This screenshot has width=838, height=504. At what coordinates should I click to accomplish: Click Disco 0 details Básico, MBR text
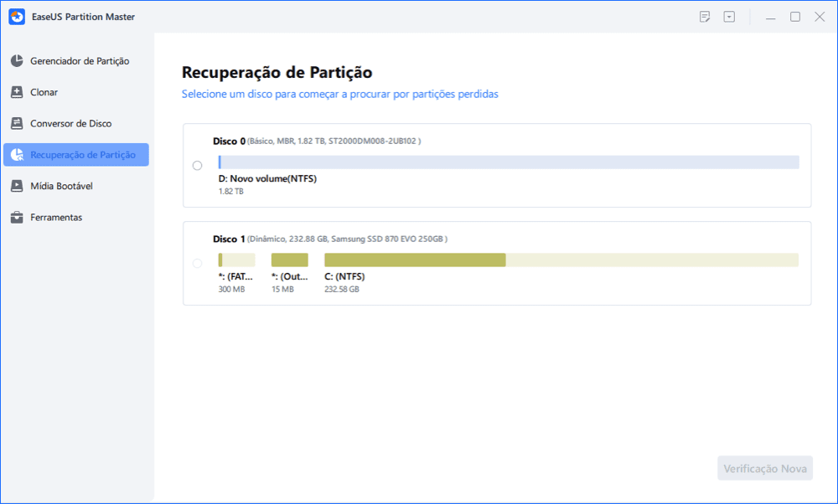334,141
